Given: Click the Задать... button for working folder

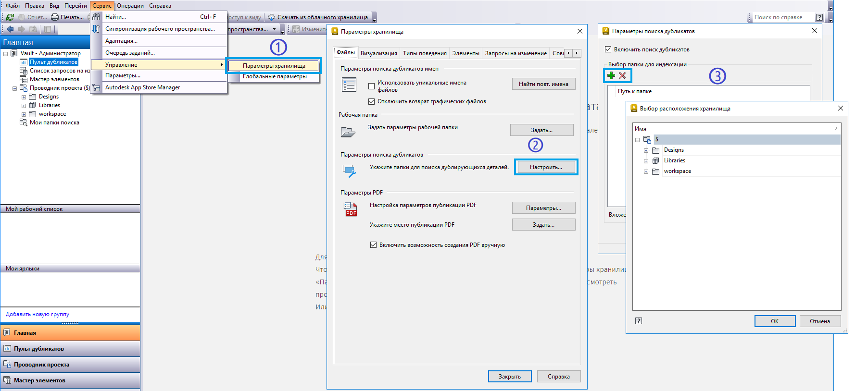Looking at the screenshot, I should click(541, 130).
